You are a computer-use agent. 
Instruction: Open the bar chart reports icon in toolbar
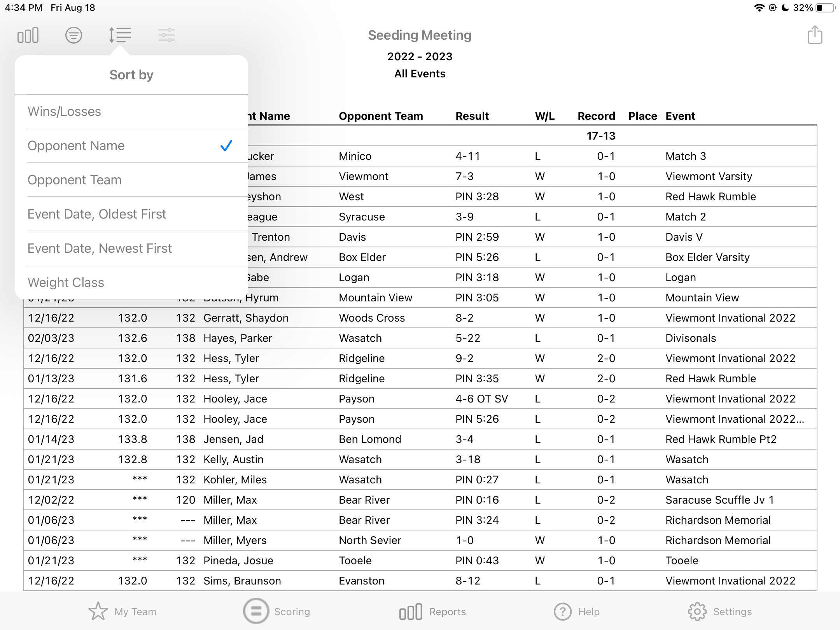pos(28,35)
